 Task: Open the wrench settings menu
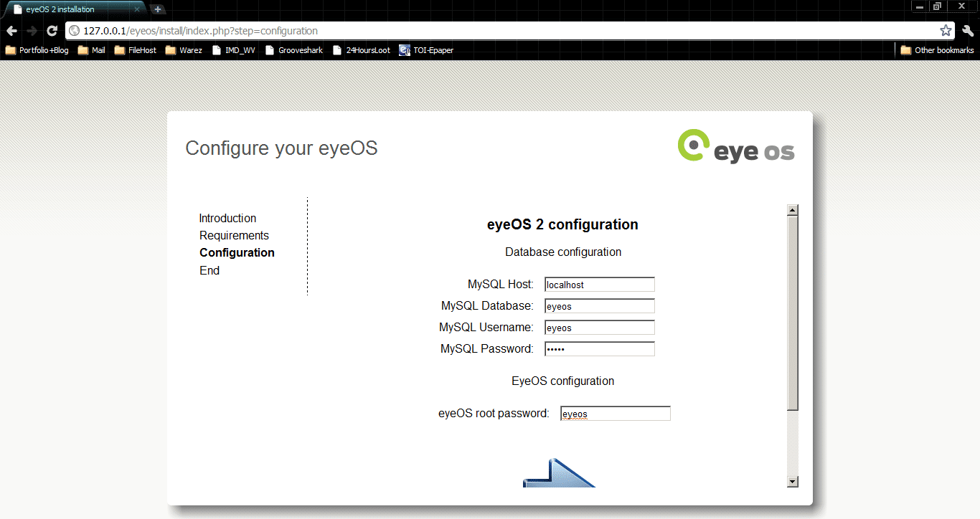pyautogui.click(x=968, y=31)
